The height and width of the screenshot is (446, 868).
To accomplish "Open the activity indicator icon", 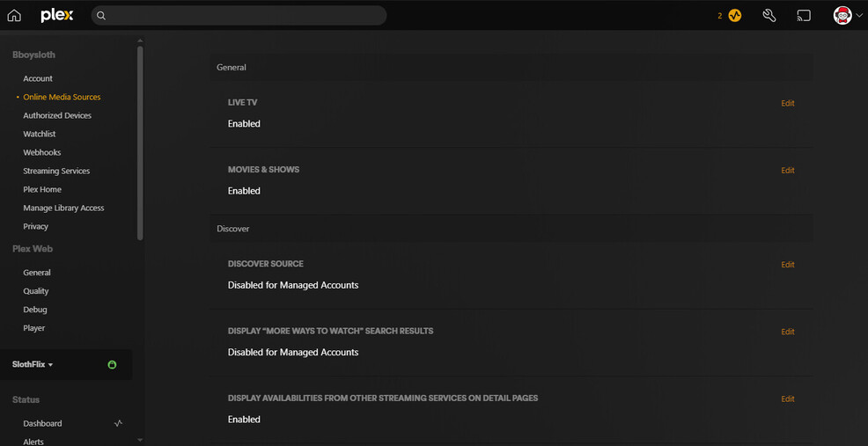I will 734,16.
